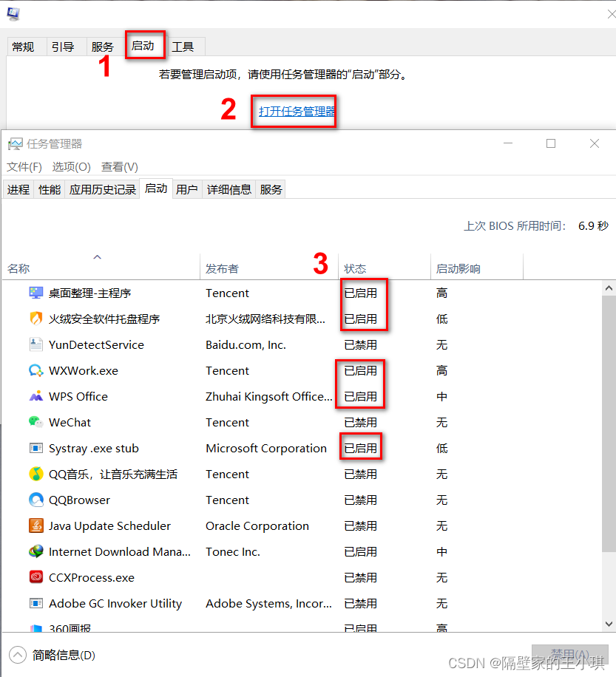The height and width of the screenshot is (677, 616).
Task: Click 北京火绒网络科技有限... publisher cell
Action: click(265, 319)
